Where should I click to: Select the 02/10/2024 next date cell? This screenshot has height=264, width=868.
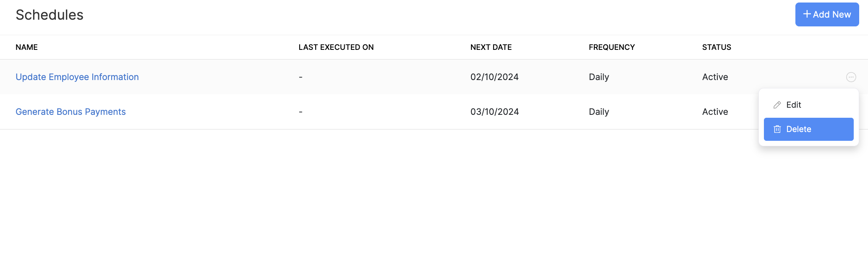[494, 77]
